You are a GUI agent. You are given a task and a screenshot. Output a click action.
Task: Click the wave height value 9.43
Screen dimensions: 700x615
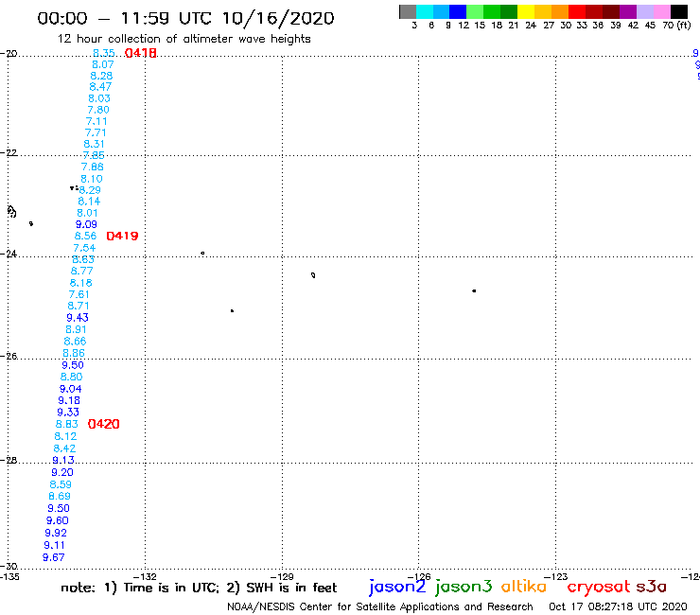click(78, 318)
